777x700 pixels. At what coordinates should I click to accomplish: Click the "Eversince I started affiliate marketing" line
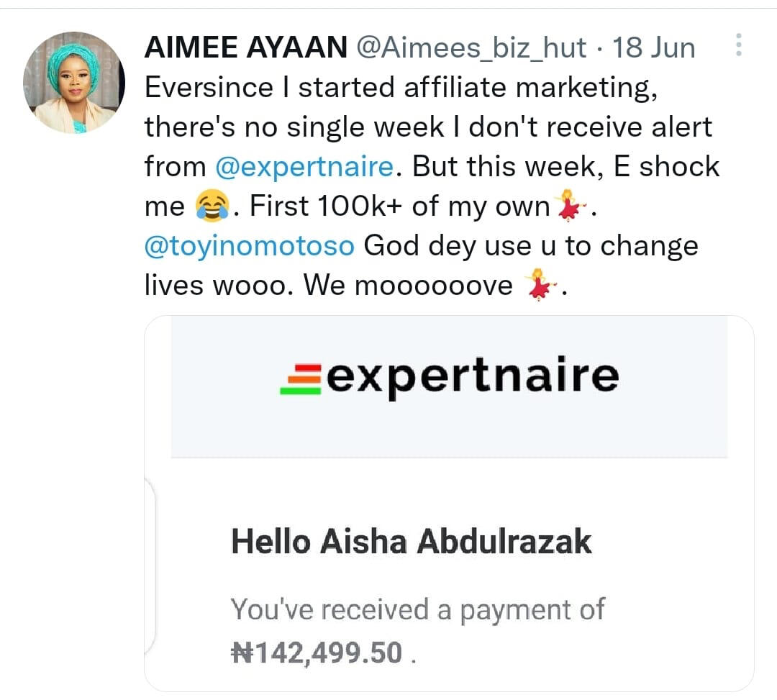(x=402, y=88)
